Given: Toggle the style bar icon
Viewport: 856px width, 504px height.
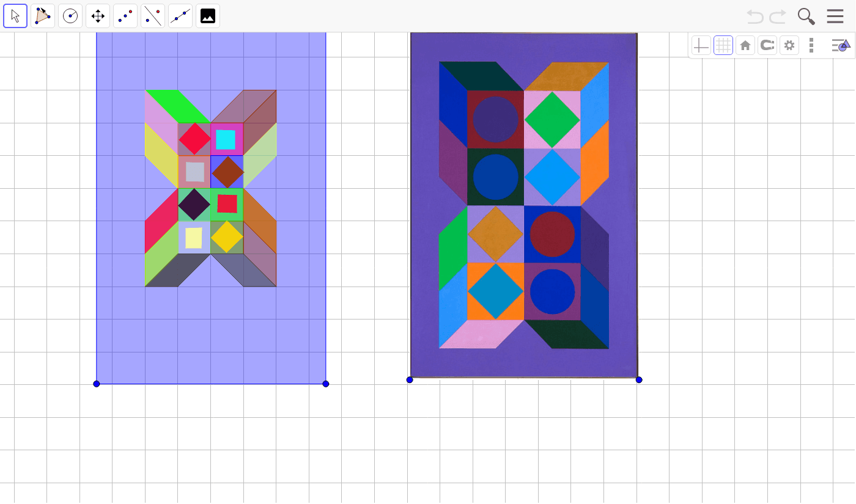Looking at the screenshot, I should pyautogui.click(x=841, y=45).
